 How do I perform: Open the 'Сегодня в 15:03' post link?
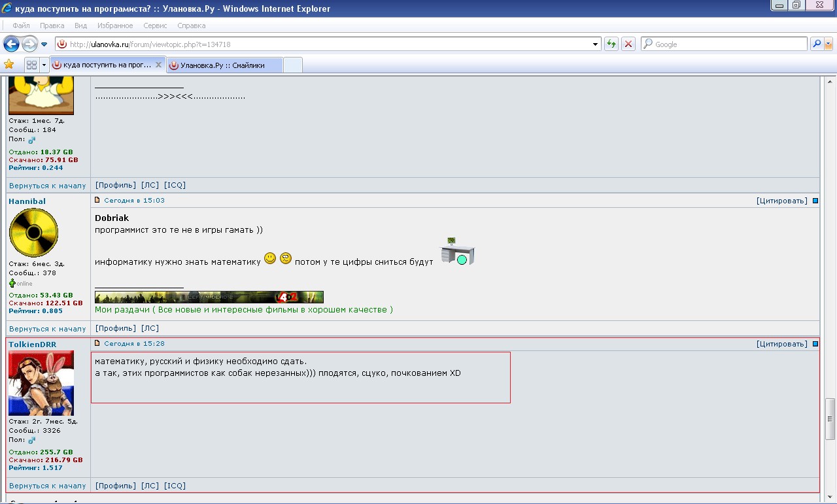(134, 201)
